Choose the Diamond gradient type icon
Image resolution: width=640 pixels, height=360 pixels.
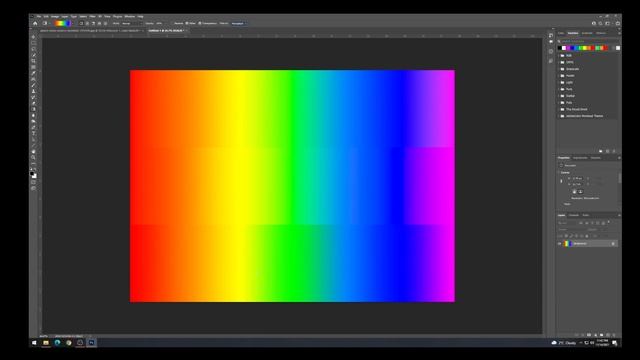[x=105, y=23]
